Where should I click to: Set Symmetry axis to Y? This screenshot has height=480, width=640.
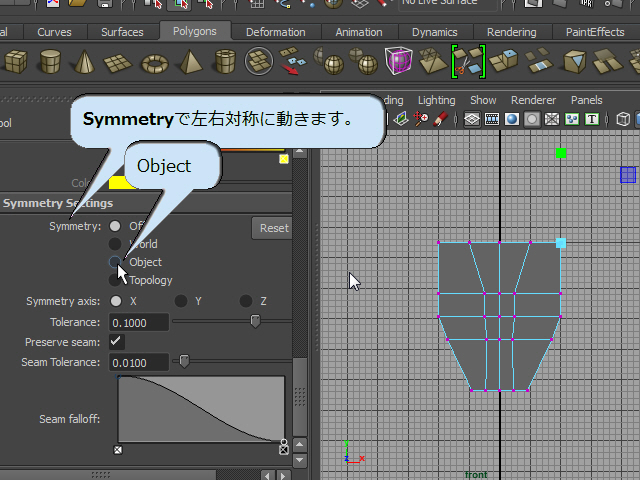(181, 301)
